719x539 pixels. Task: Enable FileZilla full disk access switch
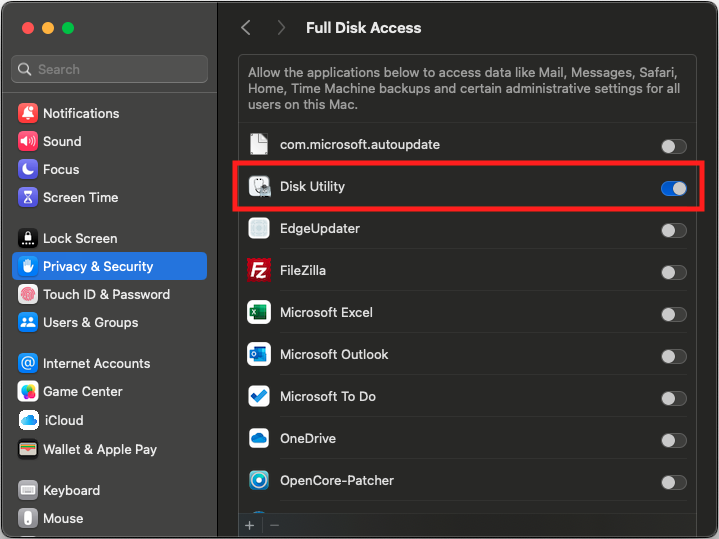point(674,272)
